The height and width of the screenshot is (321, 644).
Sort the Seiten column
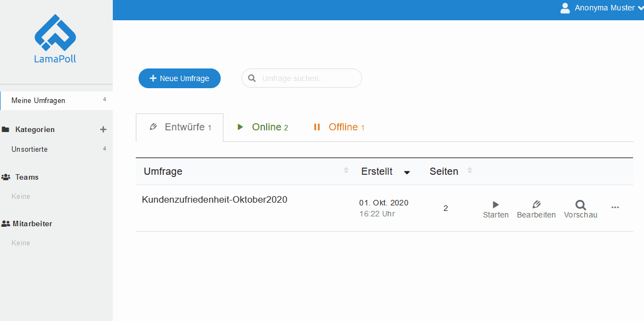pyautogui.click(x=469, y=170)
